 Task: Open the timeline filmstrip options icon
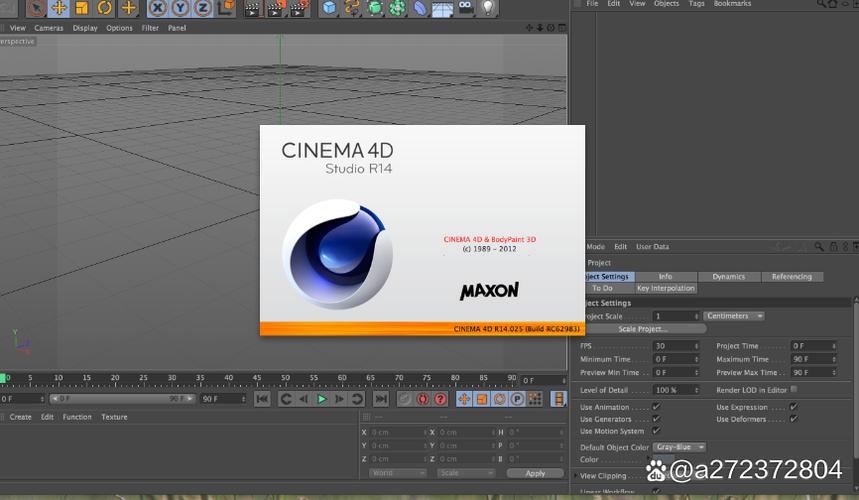pyautogui.click(x=558, y=399)
